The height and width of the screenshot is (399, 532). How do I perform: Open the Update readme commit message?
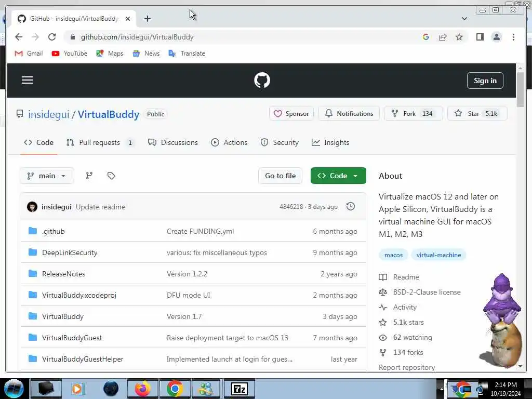[100, 207]
